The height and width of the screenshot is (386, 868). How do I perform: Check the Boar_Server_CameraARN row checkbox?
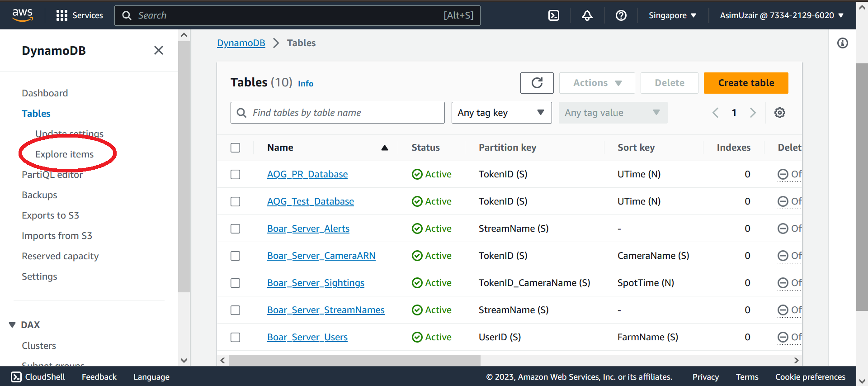point(236,256)
